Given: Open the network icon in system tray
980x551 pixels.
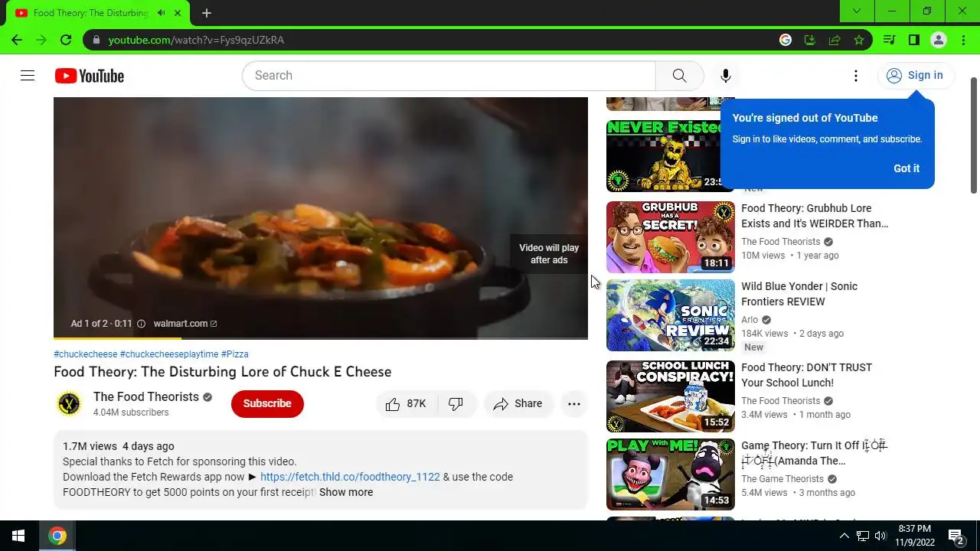Looking at the screenshot, I should 863,536.
